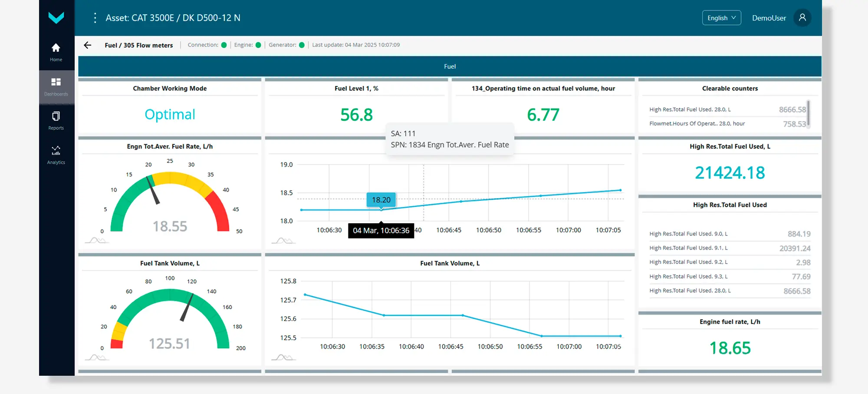This screenshot has height=394, width=868.
Task: Click the company logo icon in sidebar
Action: click(56, 18)
